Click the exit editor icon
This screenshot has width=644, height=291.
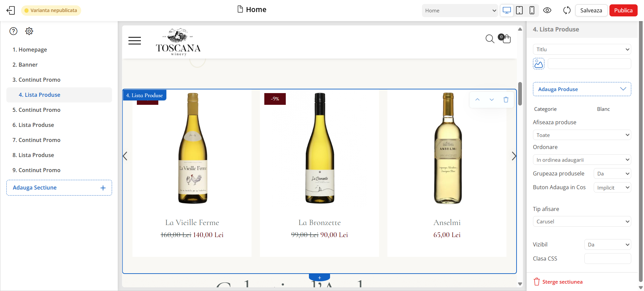11,10
